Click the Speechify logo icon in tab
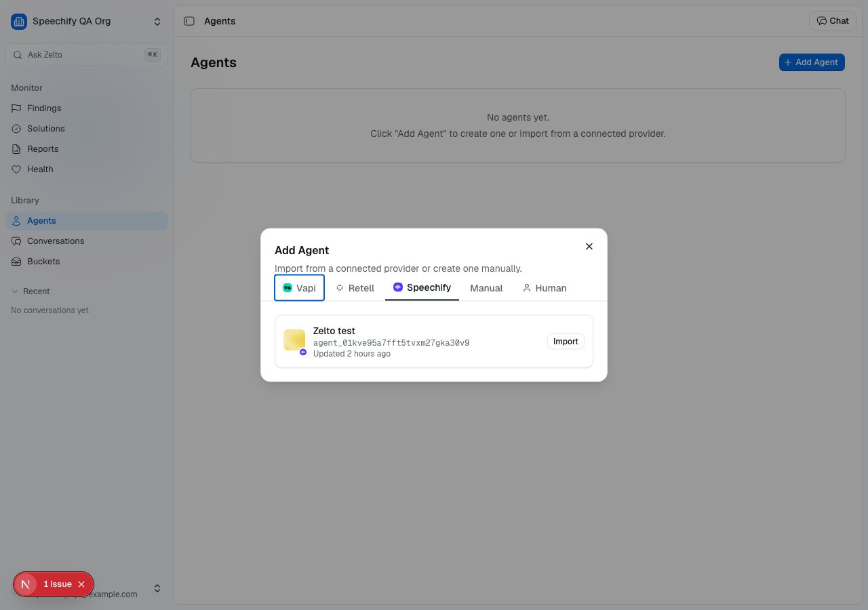Viewport: 868px width, 610px height. pos(398,287)
